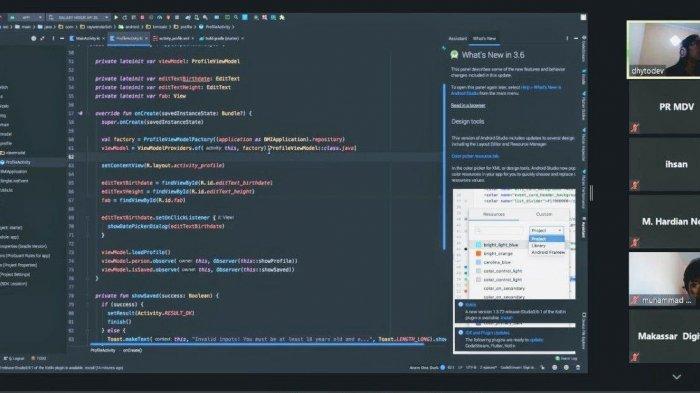
Task: Click the override gutter icon beside onCreate
Action: pyautogui.click(x=80, y=113)
